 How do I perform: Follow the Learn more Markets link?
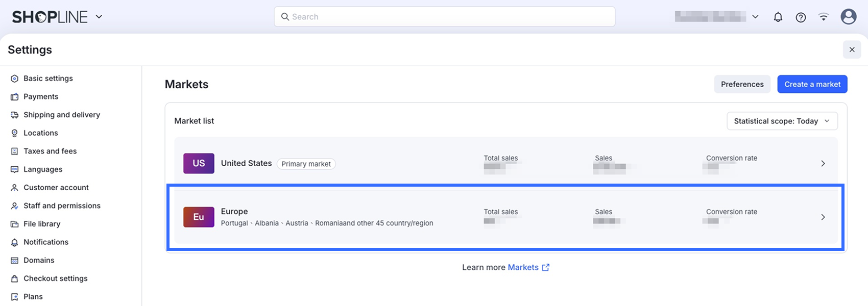pos(528,267)
